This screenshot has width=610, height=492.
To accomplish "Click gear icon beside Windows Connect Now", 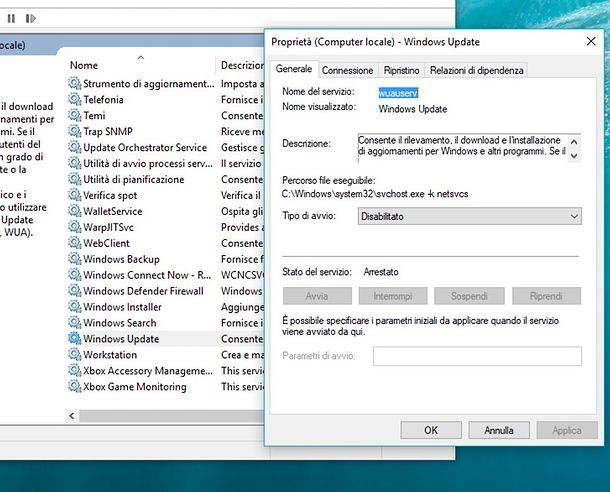I will [x=74, y=275].
